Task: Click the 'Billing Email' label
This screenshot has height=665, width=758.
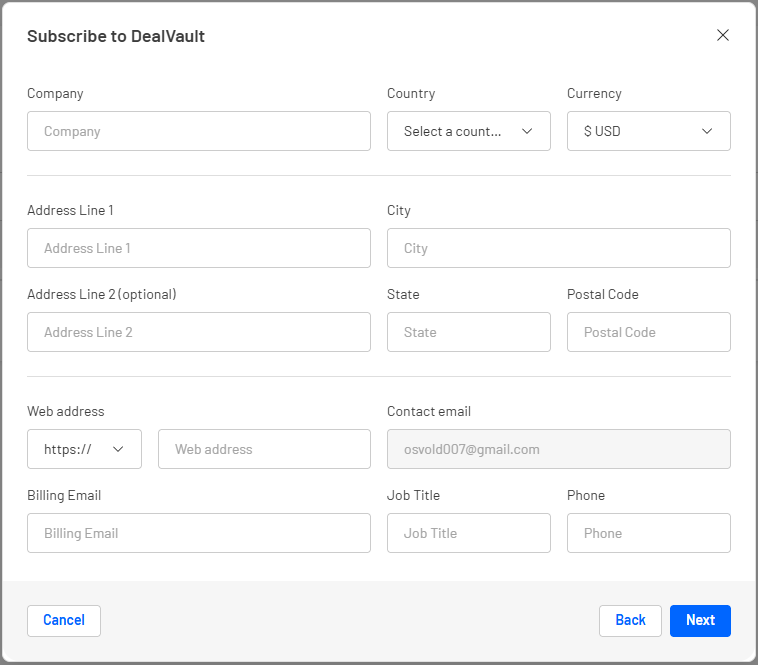Action: click(64, 495)
